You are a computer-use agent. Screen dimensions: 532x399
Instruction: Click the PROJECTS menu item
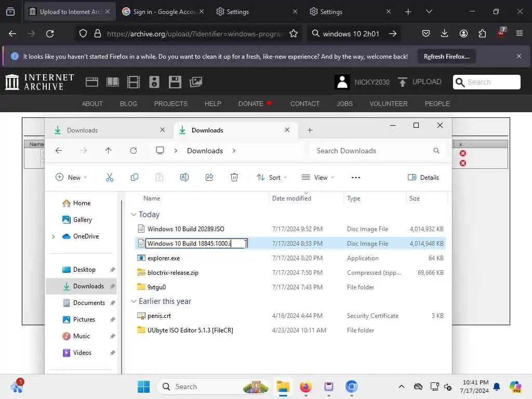170,104
